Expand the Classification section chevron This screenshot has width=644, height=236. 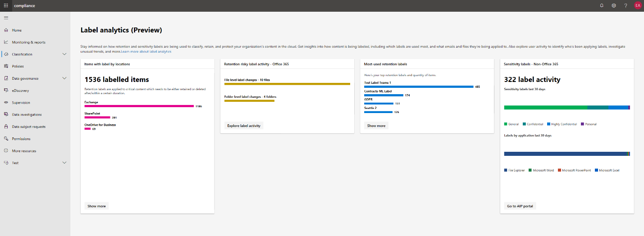pyautogui.click(x=64, y=54)
